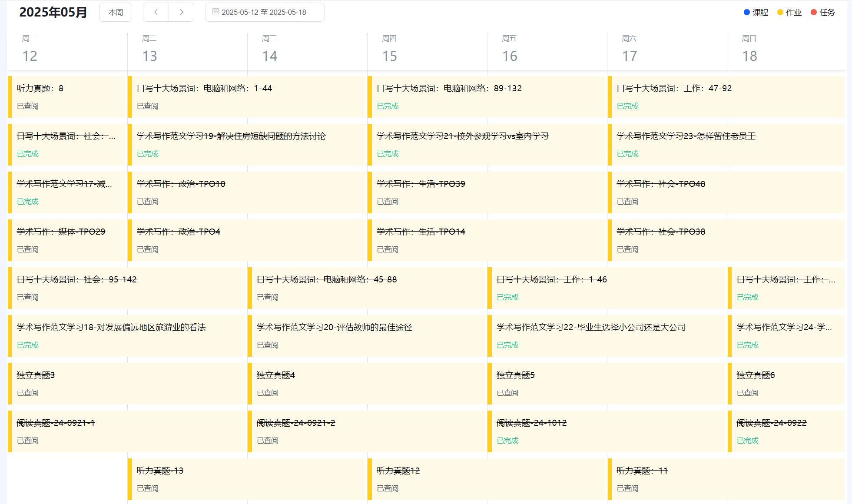
Task: Go to next week arrow
Action: click(x=182, y=12)
